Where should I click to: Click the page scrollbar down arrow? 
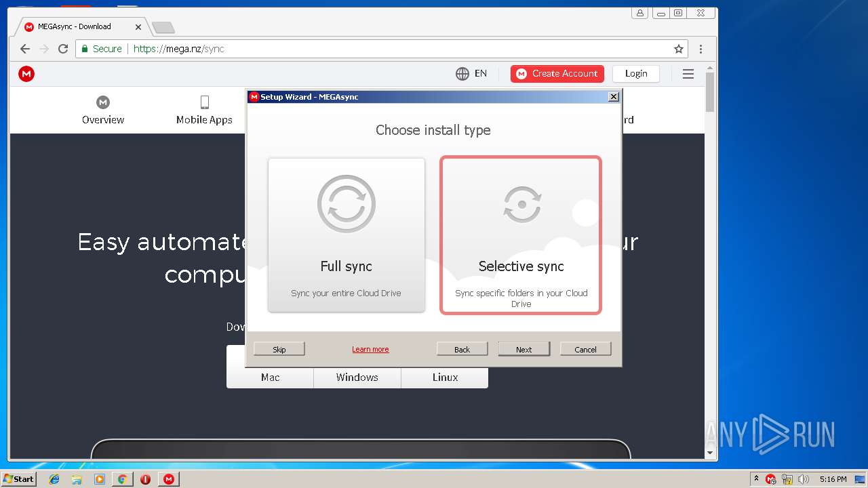coord(710,453)
